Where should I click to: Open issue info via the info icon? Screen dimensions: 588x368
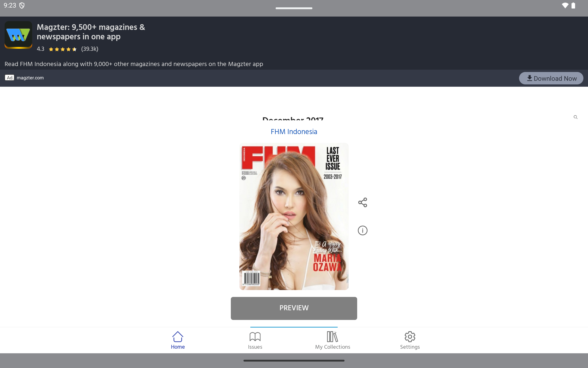[x=362, y=230]
